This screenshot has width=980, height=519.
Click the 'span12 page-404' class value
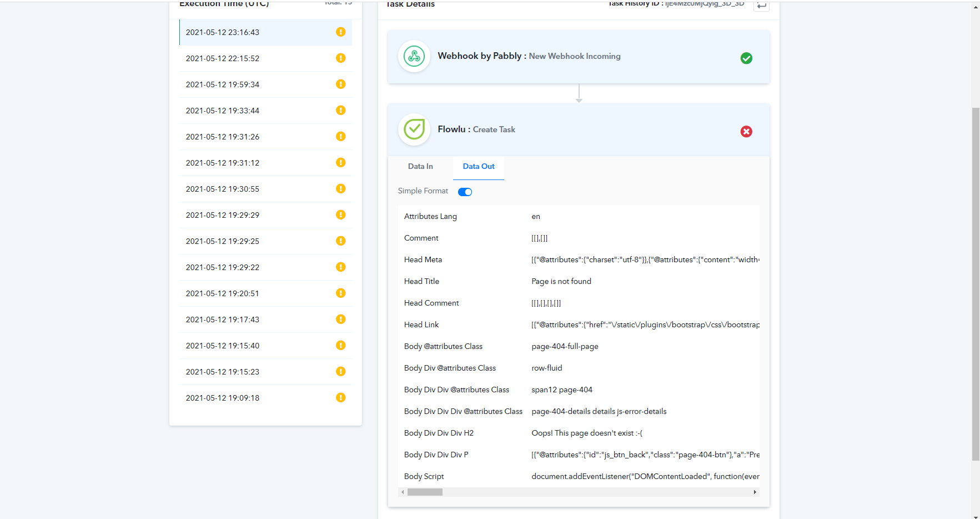tap(562, 390)
